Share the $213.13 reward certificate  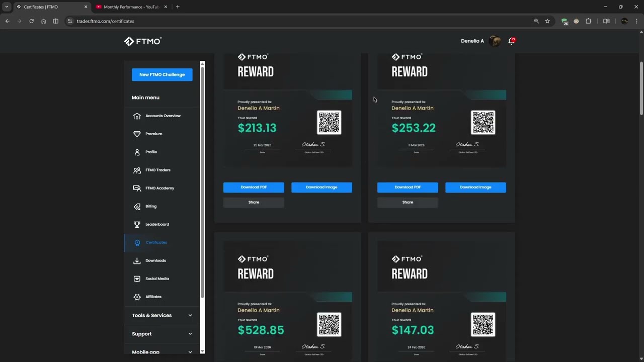(x=254, y=202)
